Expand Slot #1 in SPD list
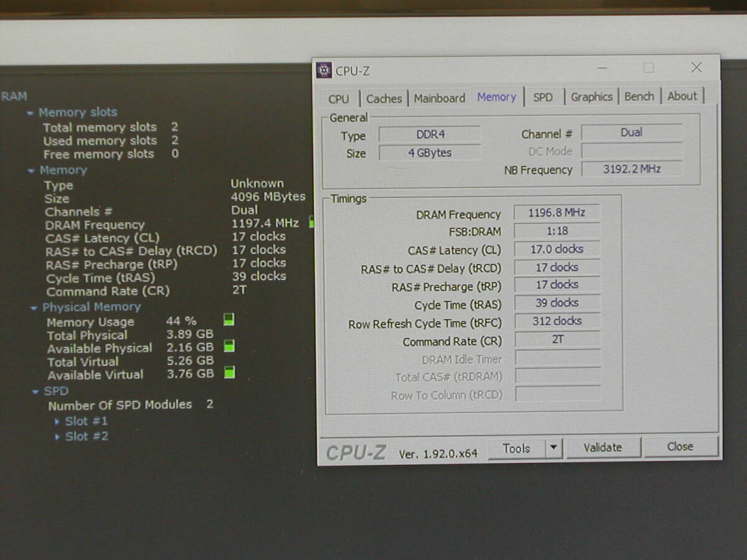This screenshot has width=747, height=560. pos(57,422)
